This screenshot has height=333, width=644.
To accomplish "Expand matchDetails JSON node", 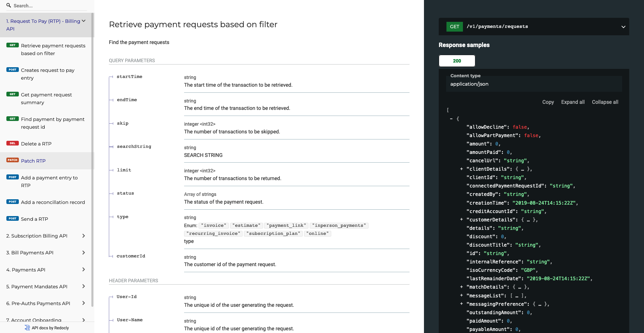I will [461, 287].
